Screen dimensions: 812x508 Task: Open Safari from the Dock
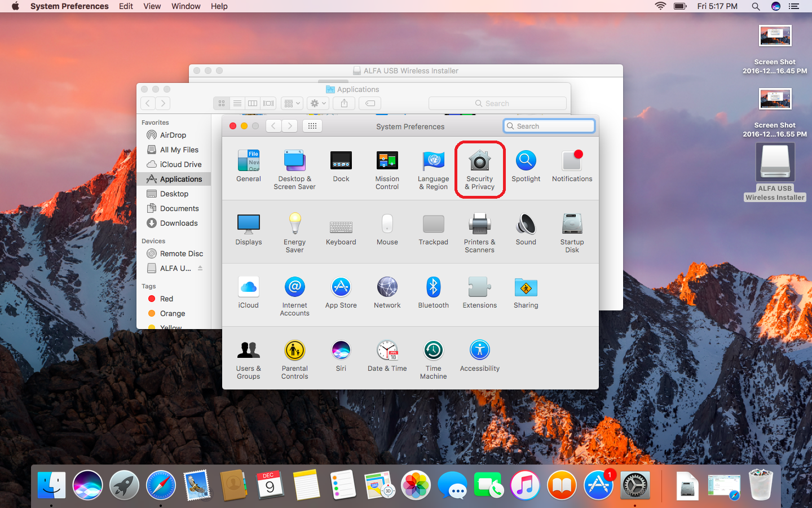(x=161, y=485)
